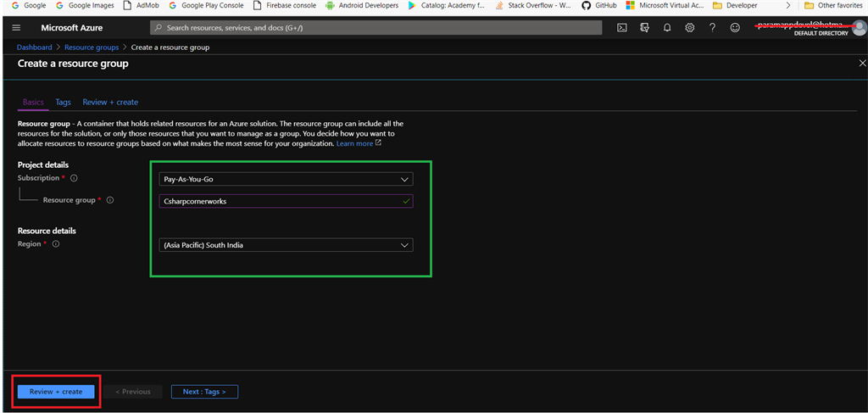Open the Other favorites folder
868x413 pixels.
[x=835, y=6]
